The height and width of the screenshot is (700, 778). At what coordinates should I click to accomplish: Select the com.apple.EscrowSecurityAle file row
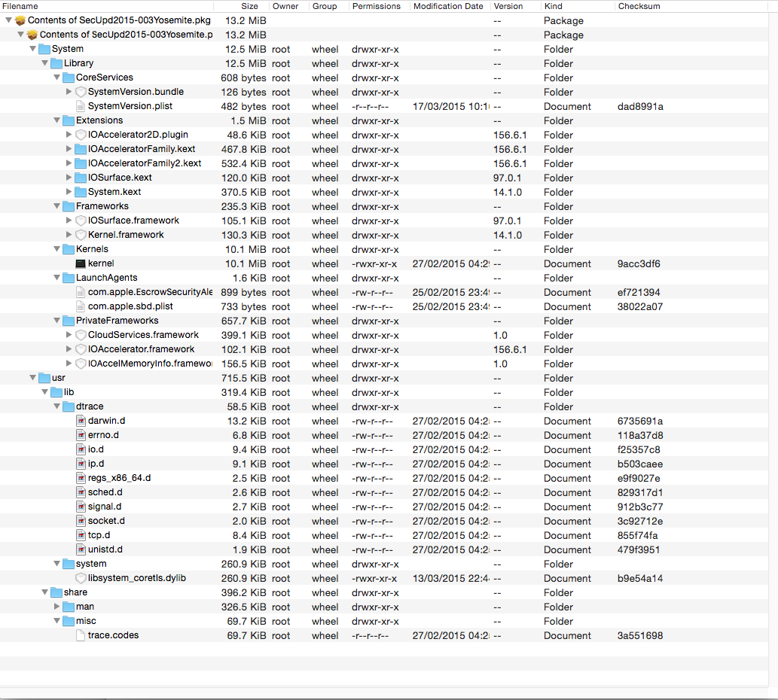384,293
